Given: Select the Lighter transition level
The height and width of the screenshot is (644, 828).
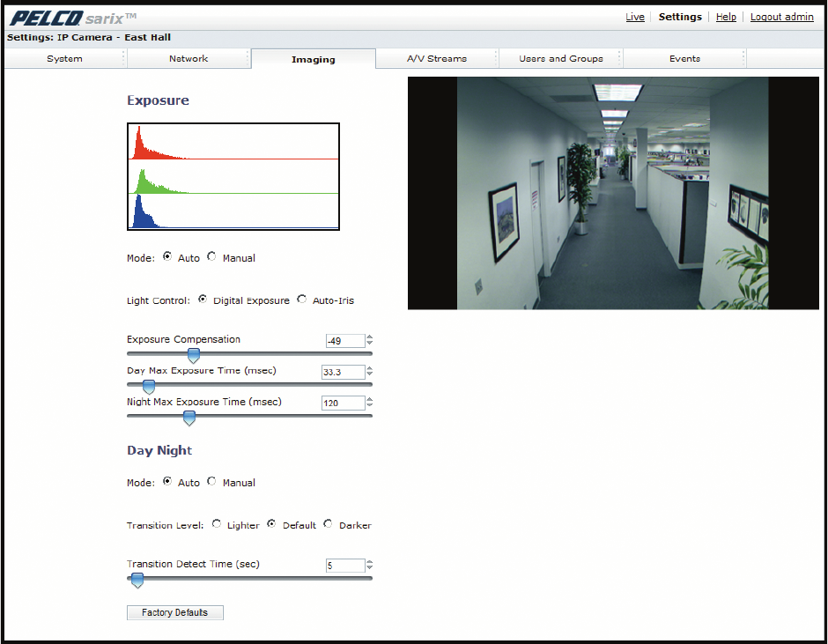Looking at the screenshot, I should tap(217, 524).
